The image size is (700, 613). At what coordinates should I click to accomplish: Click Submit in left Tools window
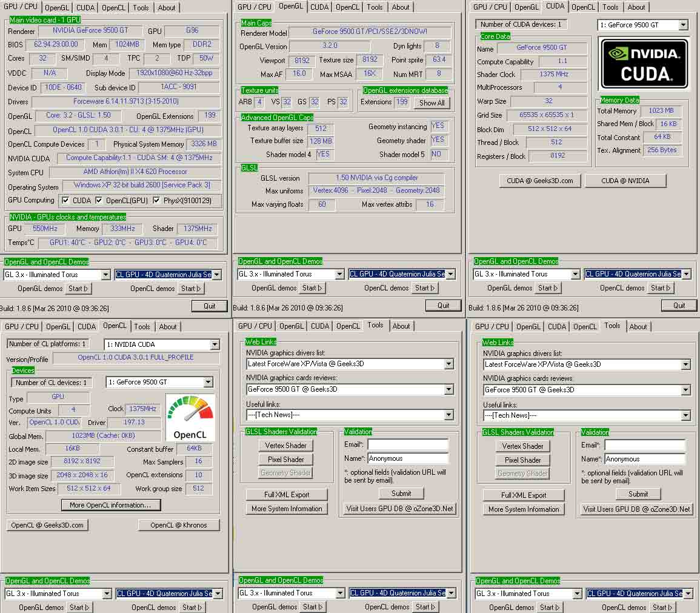[401, 494]
